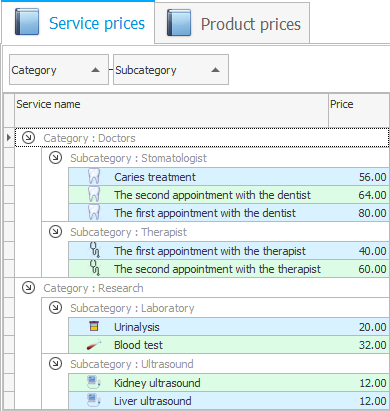Click the stethoscope icon for first therapist appointment
This screenshot has width=390, height=411.
95,250
